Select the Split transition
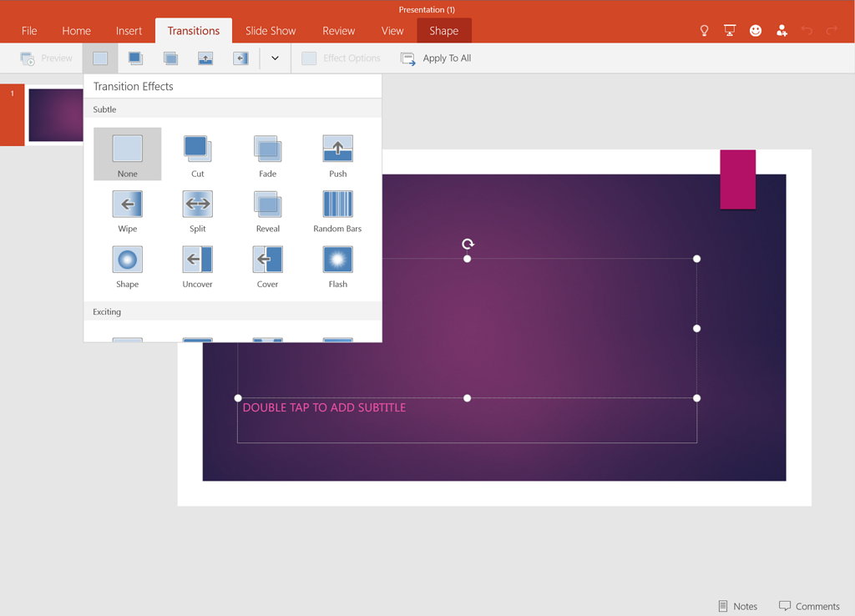 [x=197, y=209]
